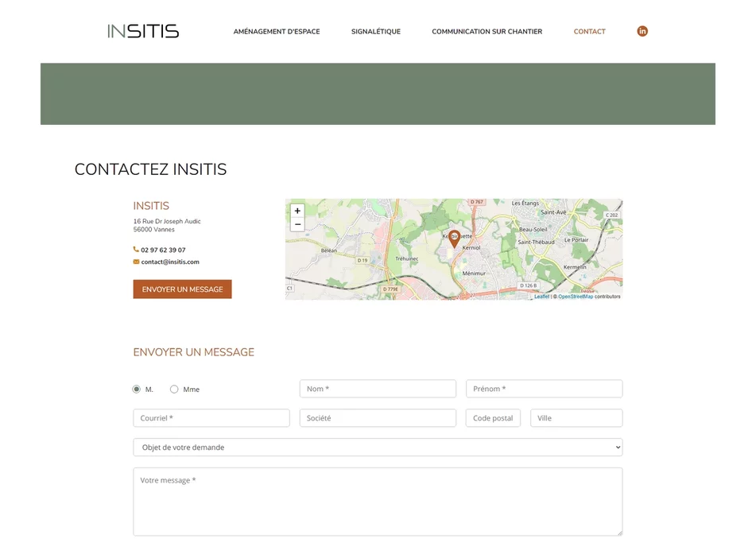Screen dimensions: 756x539
Task: Click the contact@insitis.com email link
Action: [170, 262]
